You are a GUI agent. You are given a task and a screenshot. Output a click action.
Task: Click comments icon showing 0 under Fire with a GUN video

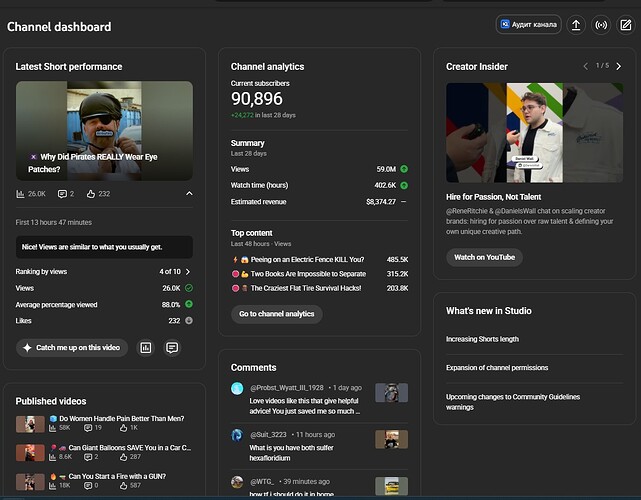pos(88,486)
